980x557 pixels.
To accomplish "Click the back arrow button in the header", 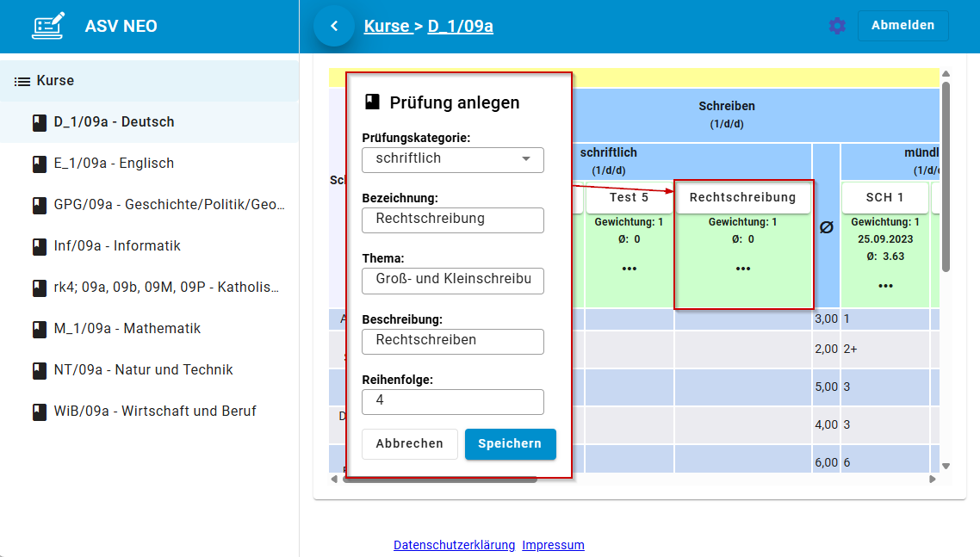I will pos(334,25).
